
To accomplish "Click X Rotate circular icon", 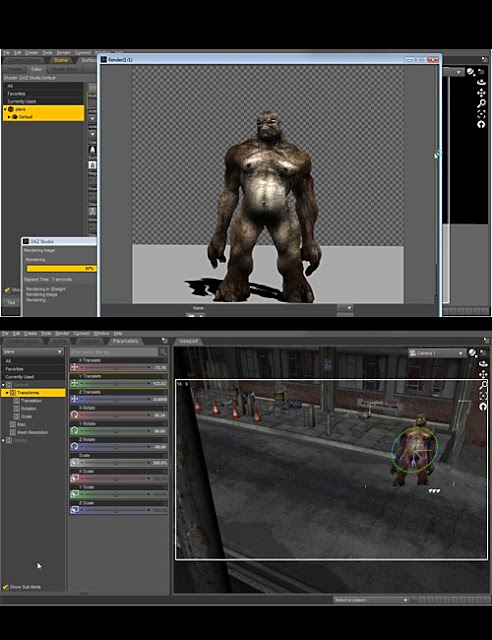I will click(x=74, y=415).
